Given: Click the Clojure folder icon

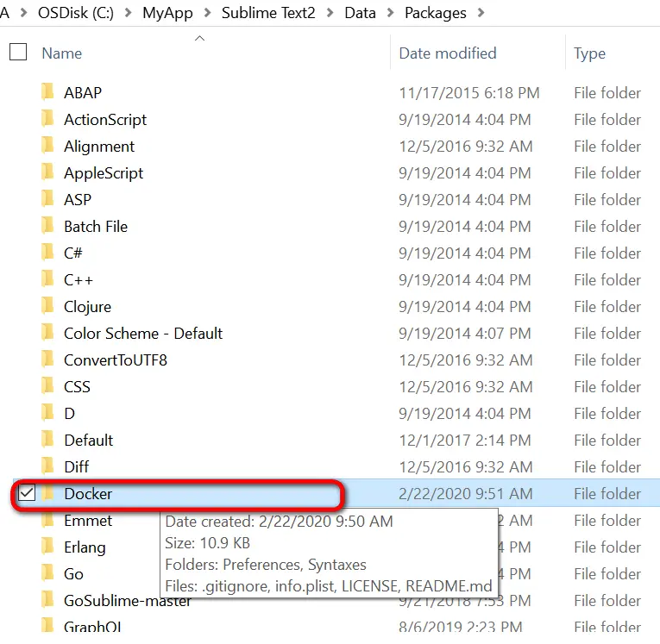Looking at the screenshot, I should pos(47,306).
